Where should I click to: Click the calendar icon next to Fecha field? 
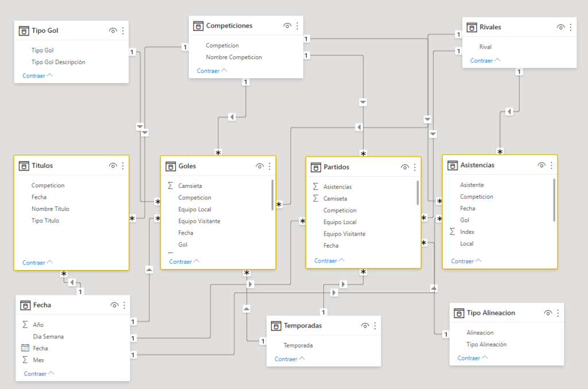(x=25, y=348)
